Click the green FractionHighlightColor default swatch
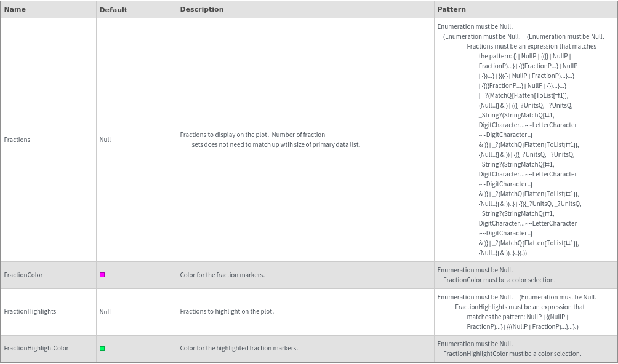The width and height of the screenshot is (618, 364). pos(102,349)
